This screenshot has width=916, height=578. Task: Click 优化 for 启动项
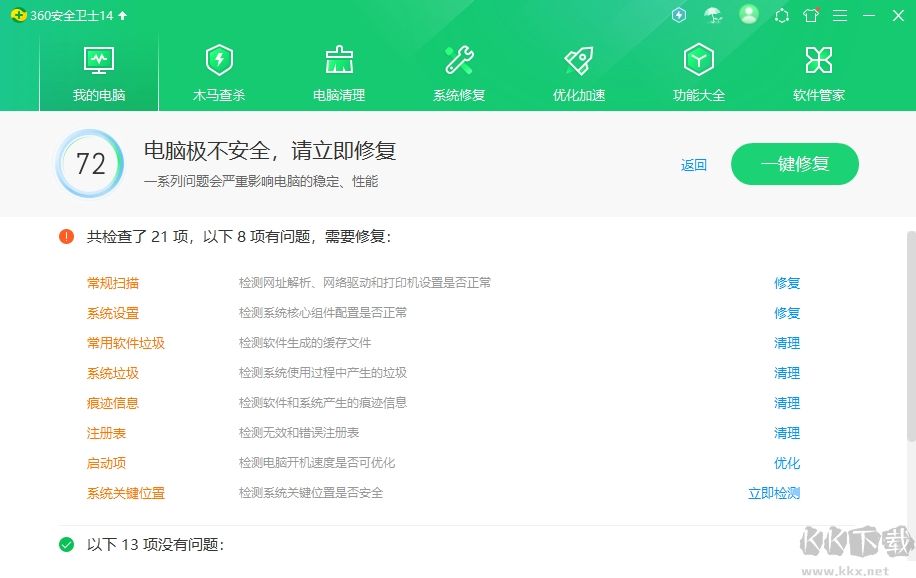(786, 463)
